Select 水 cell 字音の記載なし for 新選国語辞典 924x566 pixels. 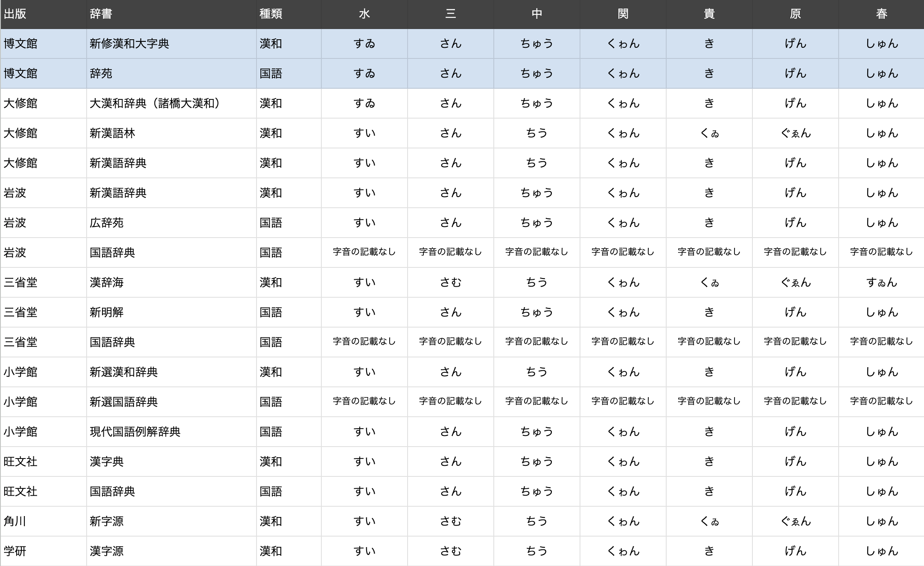pyautogui.click(x=364, y=402)
